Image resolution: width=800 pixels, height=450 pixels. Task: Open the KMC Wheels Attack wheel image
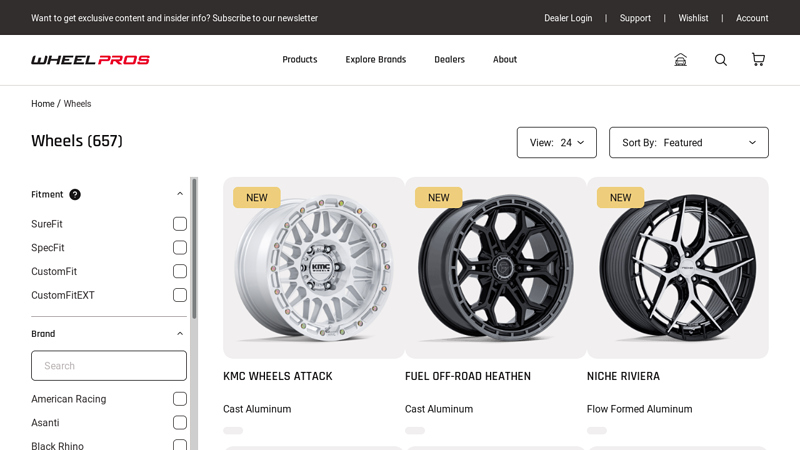[314, 268]
